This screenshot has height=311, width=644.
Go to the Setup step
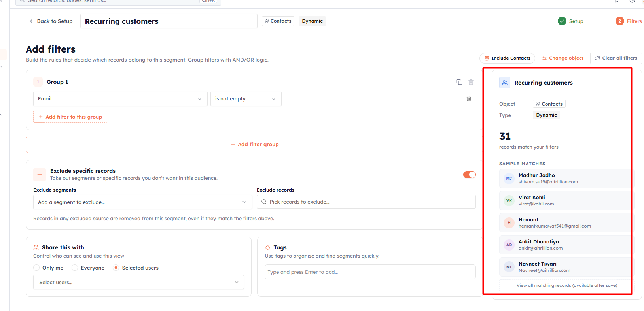(576, 21)
